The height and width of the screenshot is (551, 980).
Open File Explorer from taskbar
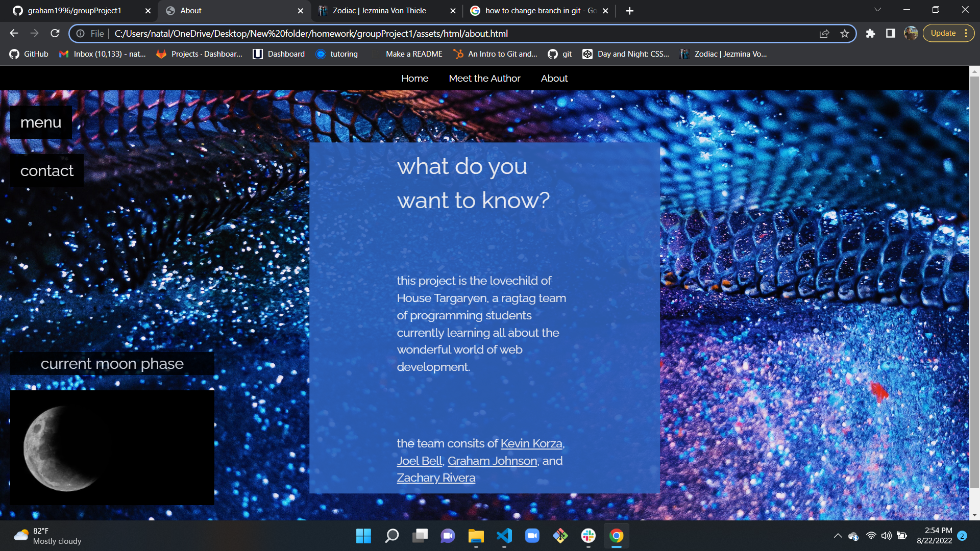[476, 536]
